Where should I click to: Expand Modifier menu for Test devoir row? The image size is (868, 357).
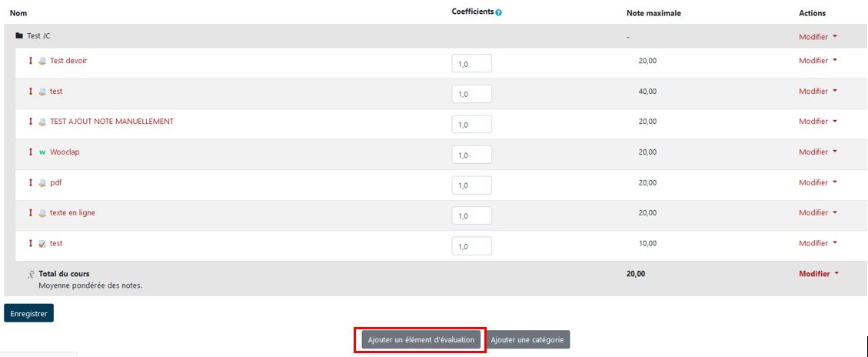(x=817, y=61)
